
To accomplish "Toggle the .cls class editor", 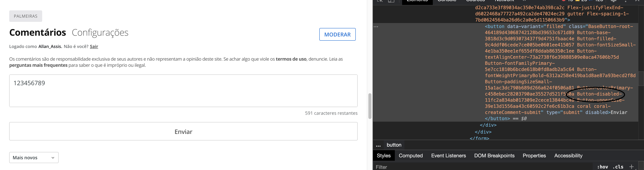I will [618, 167].
